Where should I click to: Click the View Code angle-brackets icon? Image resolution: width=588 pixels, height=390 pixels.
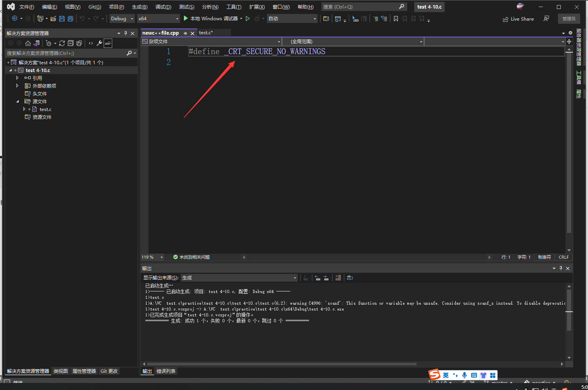coord(91,43)
